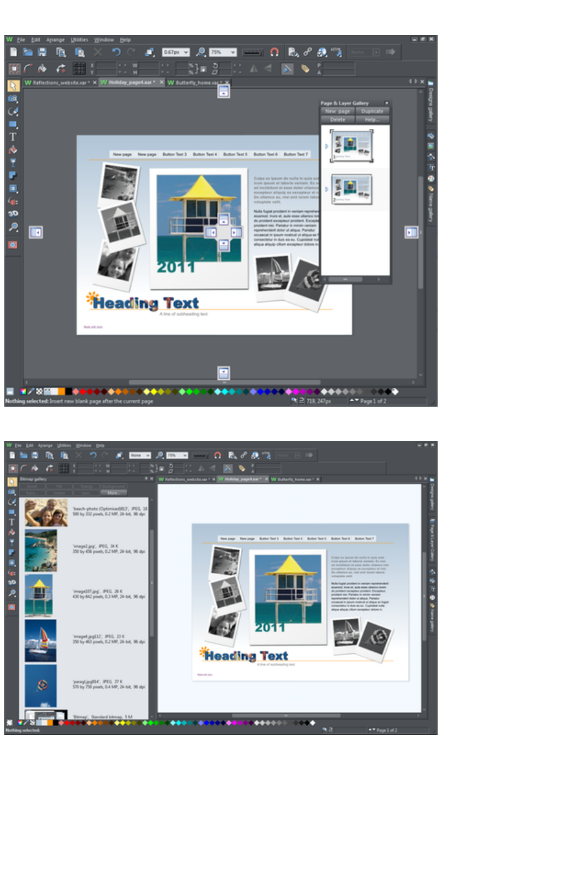Image resolution: width=588 pixels, height=891 pixels.
Task: Click the color editor icon on upper color line
Action: click(23, 391)
